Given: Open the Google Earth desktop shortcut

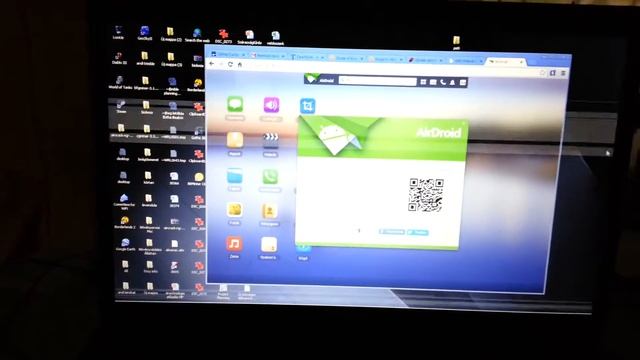Looking at the screenshot, I should 125,245.
